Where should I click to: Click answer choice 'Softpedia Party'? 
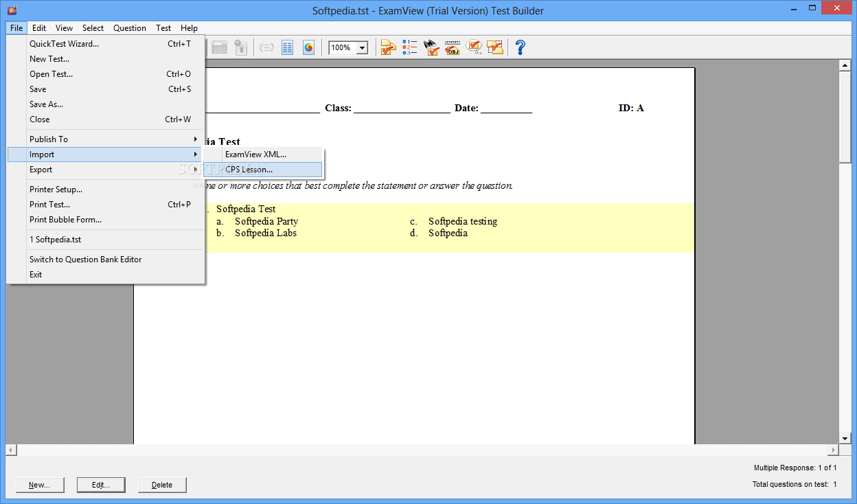pos(266,221)
